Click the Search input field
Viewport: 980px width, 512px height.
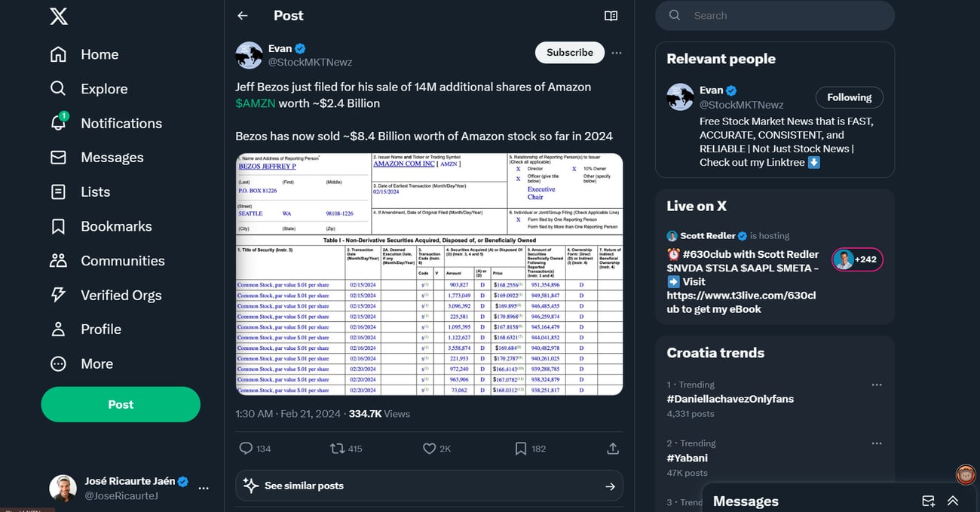click(784, 16)
